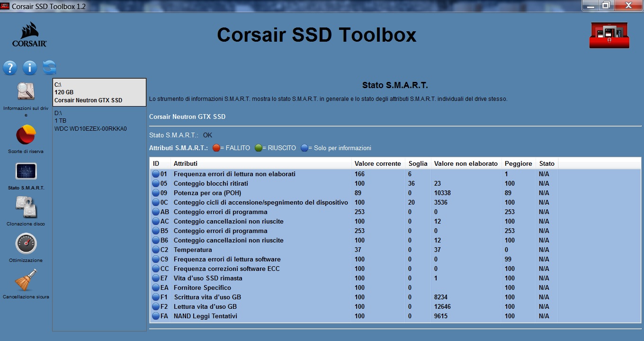Image resolution: width=644 pixels, height=341 pixels.
Task: Sort by the ID column header
Action: pyautogui.click(x=160, y=163)
